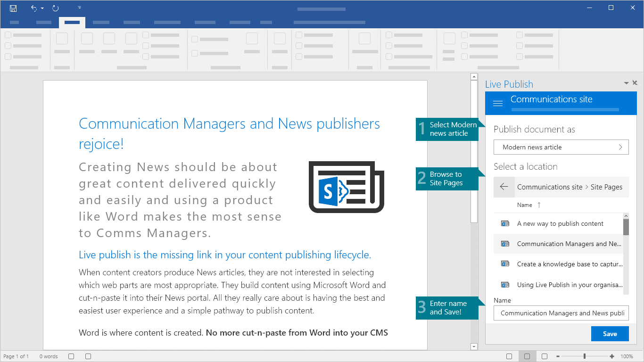The height and width of the screenshot is (362, 644).
Task: Click the list scrollbar thumb in Live Publish
Action: 626,227
